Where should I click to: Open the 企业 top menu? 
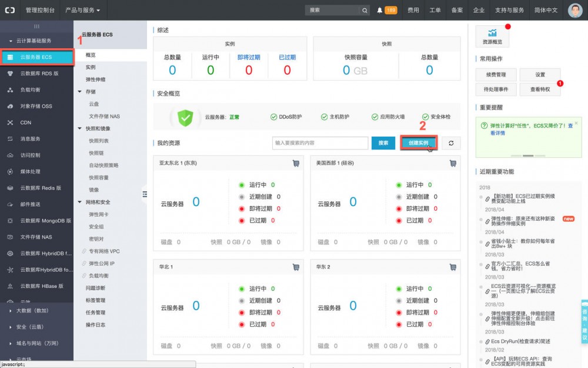click(479, 10)
